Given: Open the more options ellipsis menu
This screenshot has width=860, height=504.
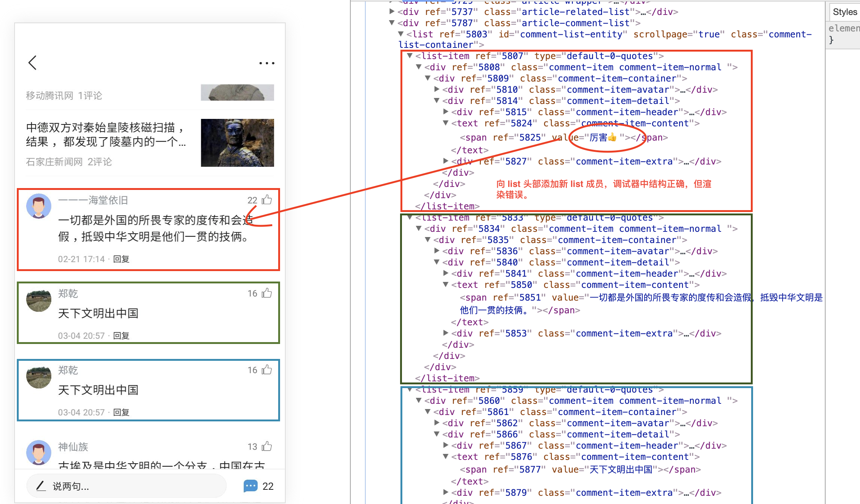Looking at the screenshot, I should coord(267,63).
